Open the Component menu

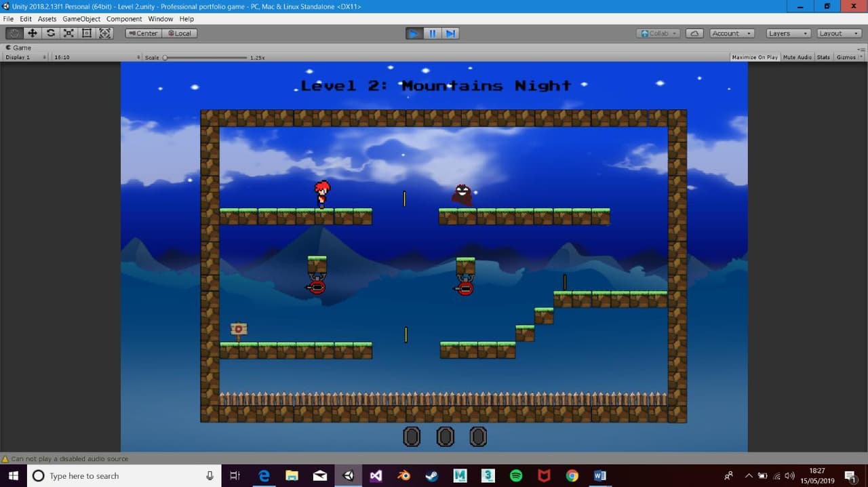click(124, 19)
